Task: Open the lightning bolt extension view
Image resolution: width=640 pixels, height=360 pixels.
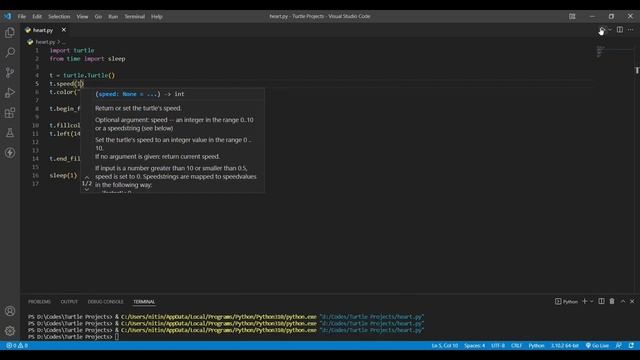Action: point(10,153)
